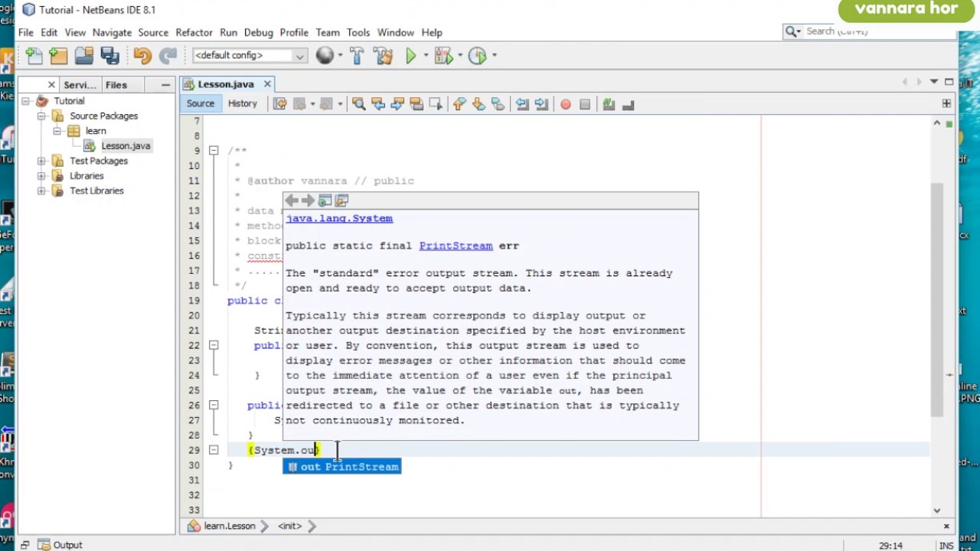Click the split editor icon at right
The height and width of the screenshot is (551, 980).
coord(946,103)
